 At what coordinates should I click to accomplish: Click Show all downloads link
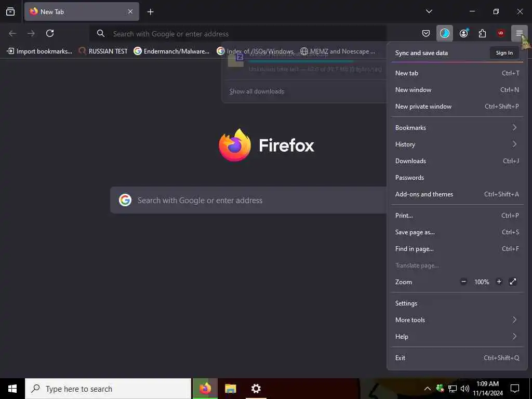pyautogui.click(x=257, y=91)
